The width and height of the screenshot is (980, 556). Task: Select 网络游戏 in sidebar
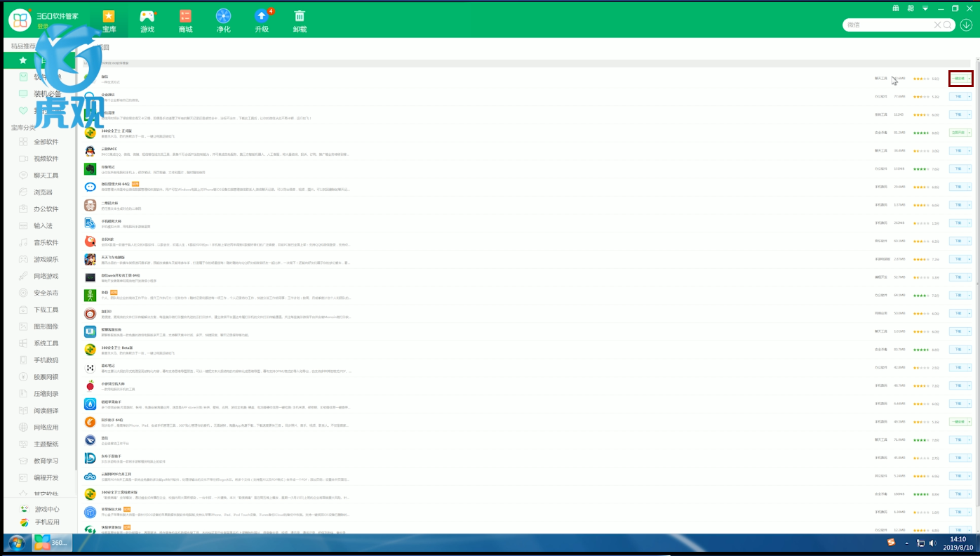click(46, 277)
